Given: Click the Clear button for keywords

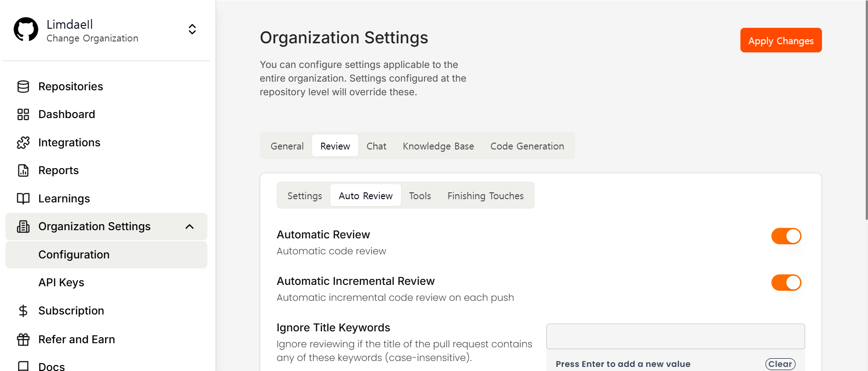Looking at the screenshot, I should [x=780, y=364].
